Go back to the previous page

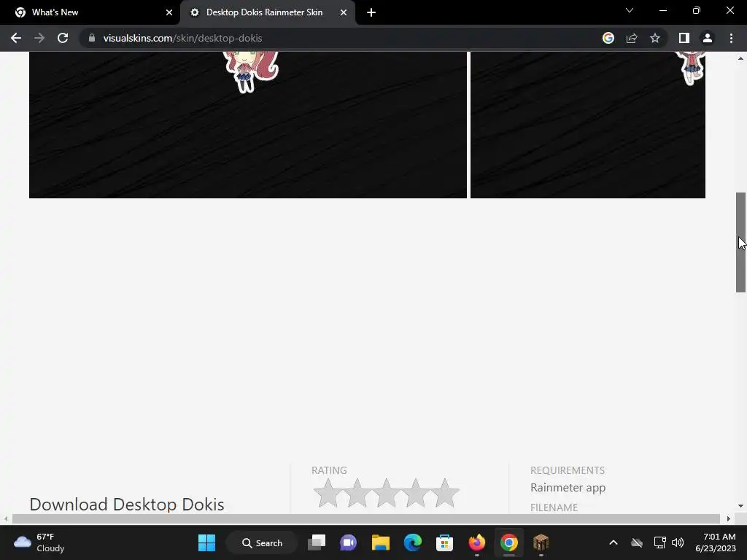pos(16,38)
